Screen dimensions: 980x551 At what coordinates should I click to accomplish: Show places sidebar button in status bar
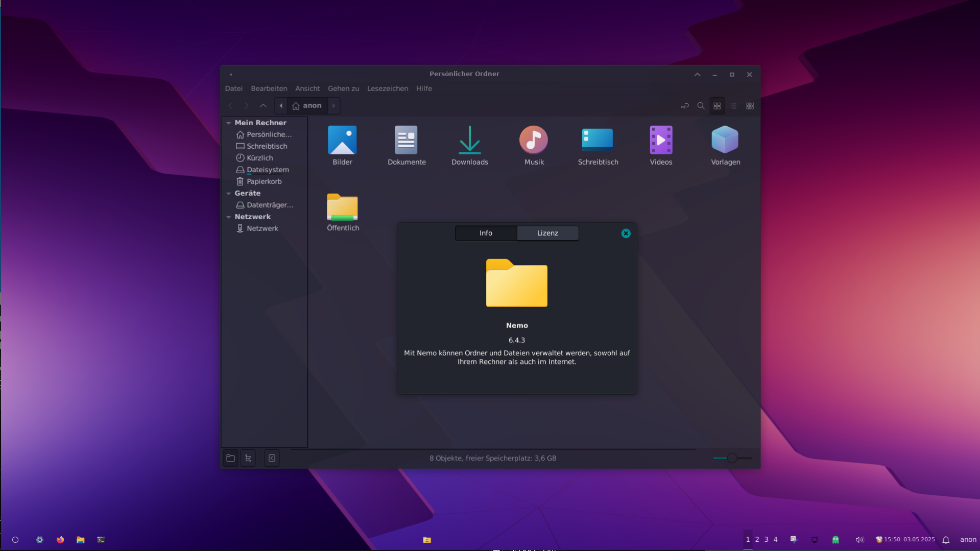pos(231,458)
